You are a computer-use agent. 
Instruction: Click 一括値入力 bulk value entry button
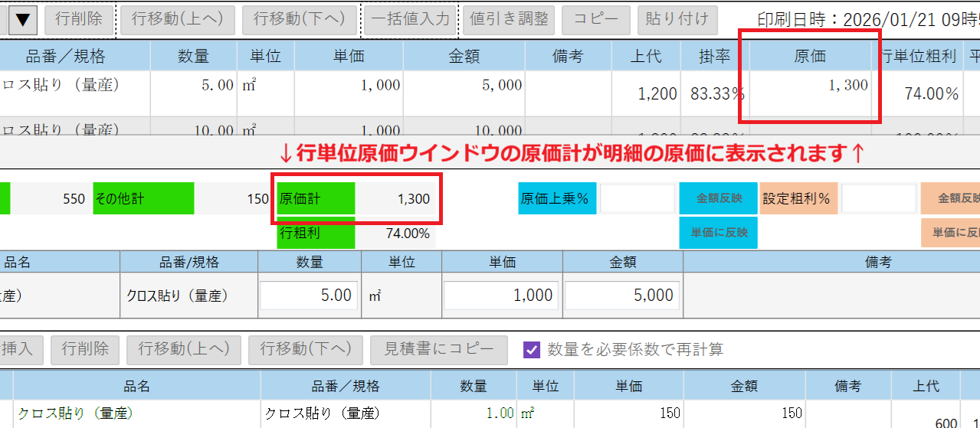coord(411,20)
